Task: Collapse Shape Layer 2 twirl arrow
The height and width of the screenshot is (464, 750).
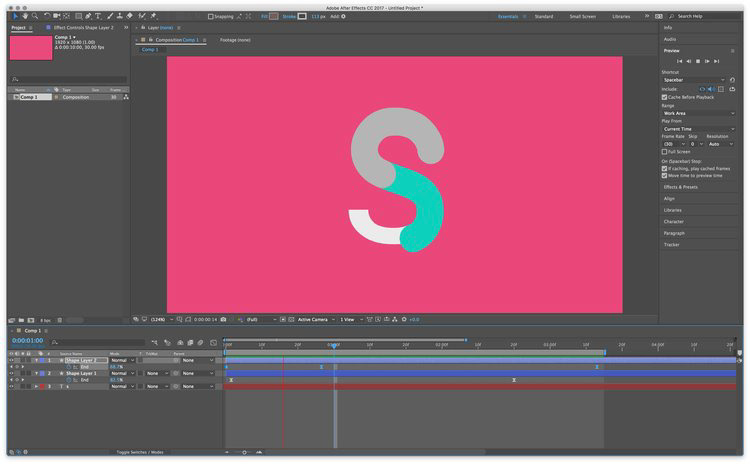Action: tap(36, 360)
